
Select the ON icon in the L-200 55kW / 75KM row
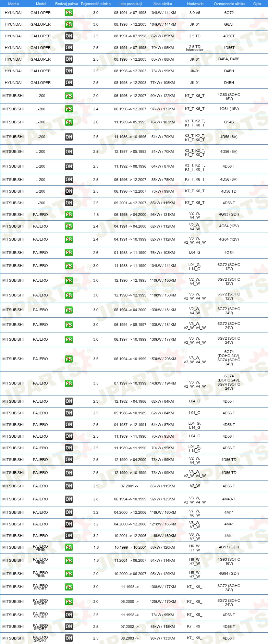[x=69, y=180]
